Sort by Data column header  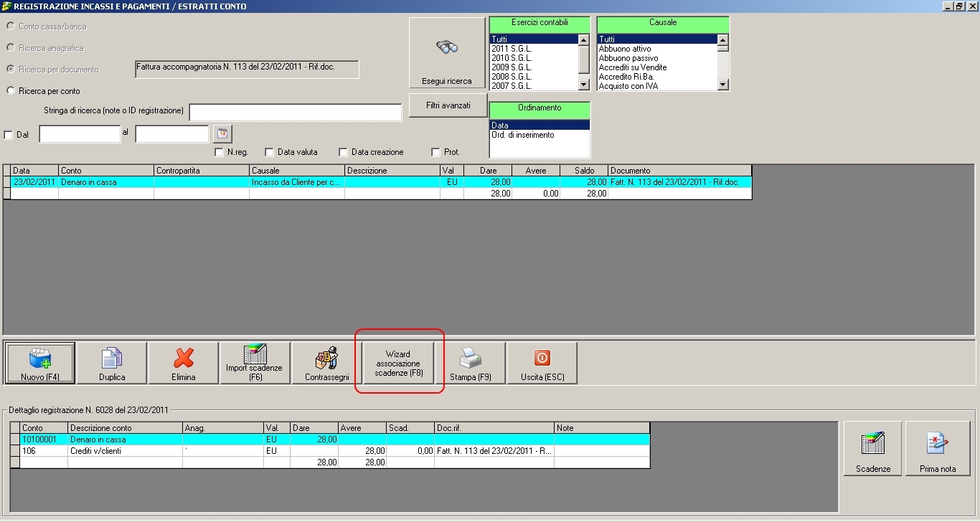(34, 171)
